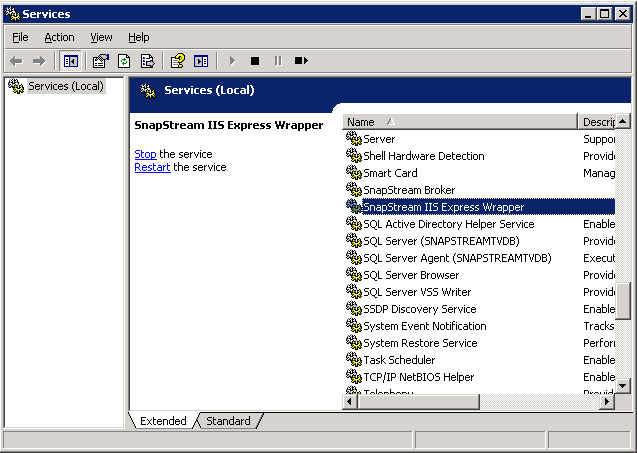The height and width of the screenshot is (453, 637).
Task: Click gear icon beside Shell Hardware Detection
Action: [x=353, y=156]
